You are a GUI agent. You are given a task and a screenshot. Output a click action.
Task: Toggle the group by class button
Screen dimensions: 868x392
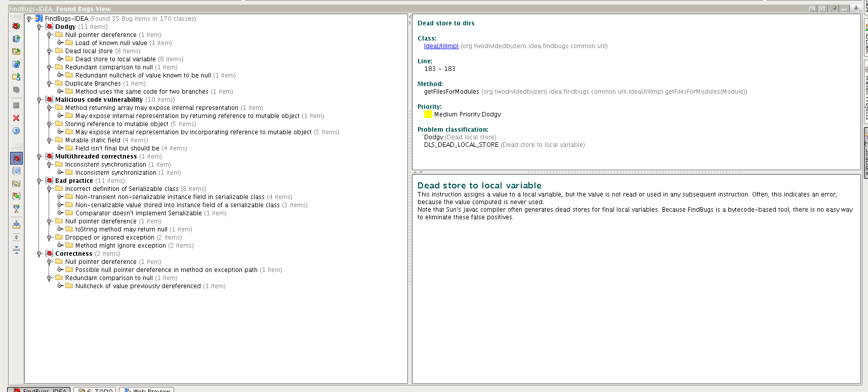tap(16, 171)
